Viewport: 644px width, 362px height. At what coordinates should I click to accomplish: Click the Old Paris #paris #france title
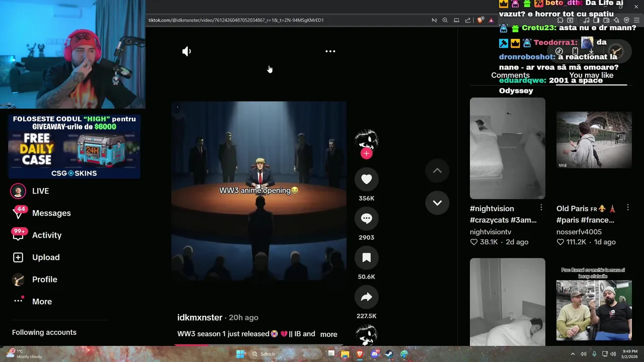coord(587,214)
